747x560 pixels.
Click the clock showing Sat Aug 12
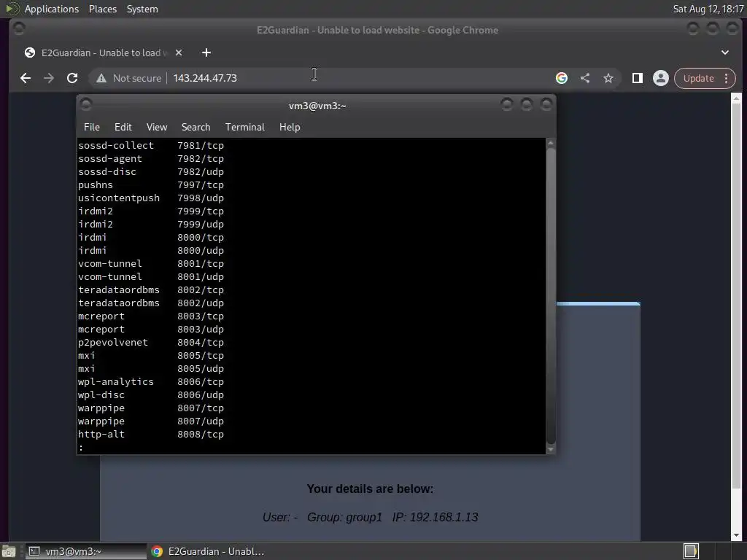point(708,9)
